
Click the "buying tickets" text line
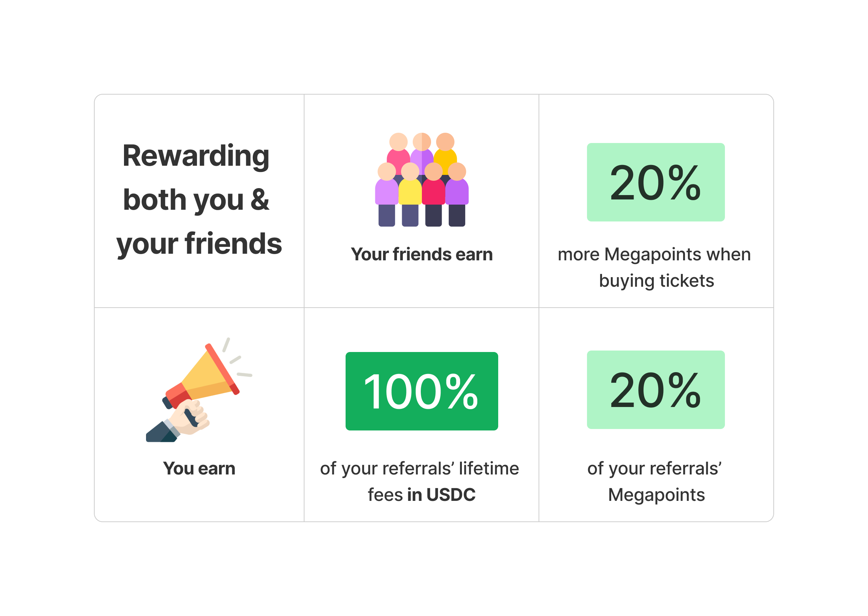[656, 281]
